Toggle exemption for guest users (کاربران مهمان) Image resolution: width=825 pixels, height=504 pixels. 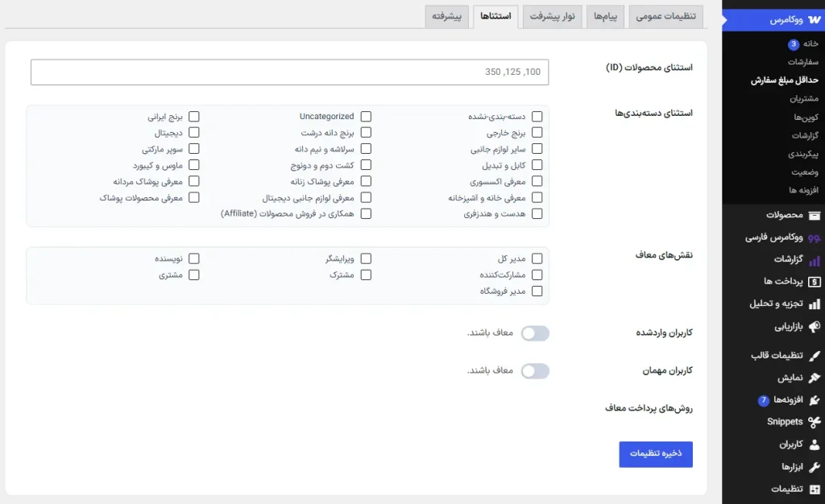(x=535, y=371)
